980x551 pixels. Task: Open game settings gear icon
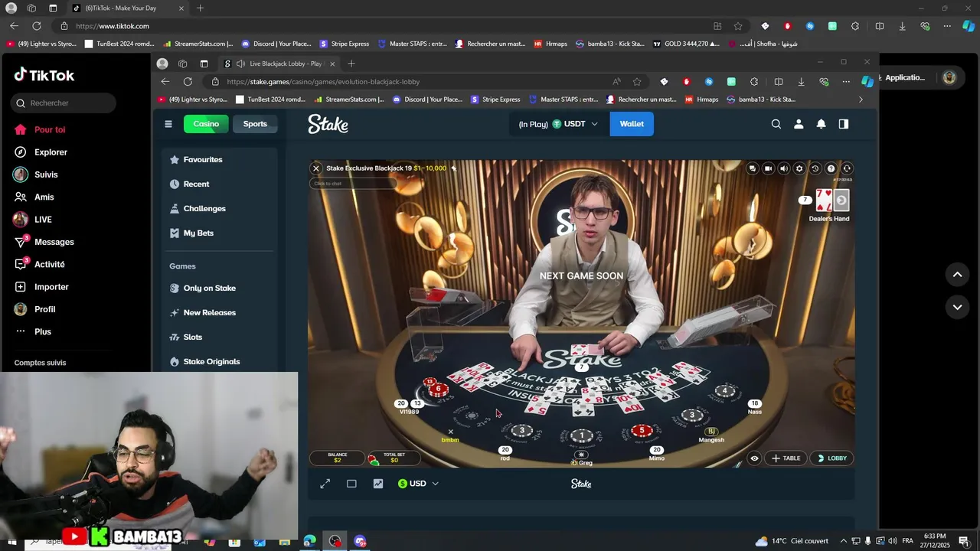coord(799,168)
